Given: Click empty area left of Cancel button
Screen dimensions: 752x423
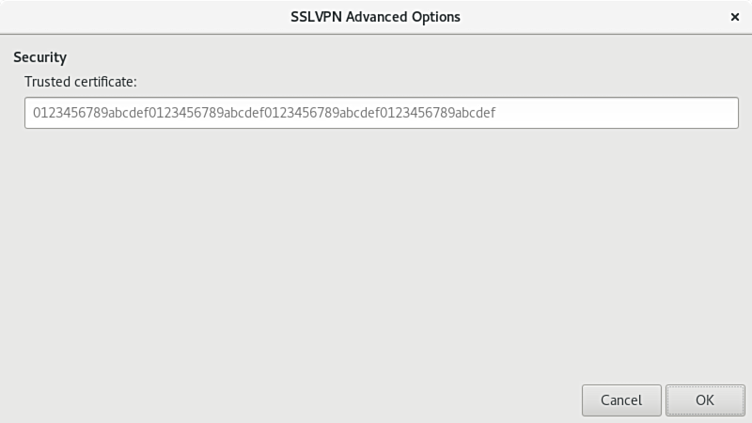Looking at the screenshot, I should click(288, 400).
